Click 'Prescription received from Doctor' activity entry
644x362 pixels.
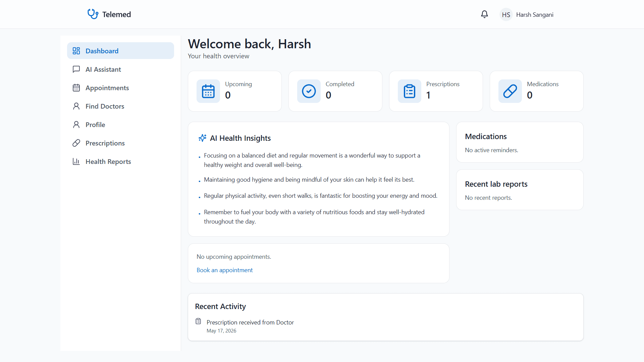250,322
